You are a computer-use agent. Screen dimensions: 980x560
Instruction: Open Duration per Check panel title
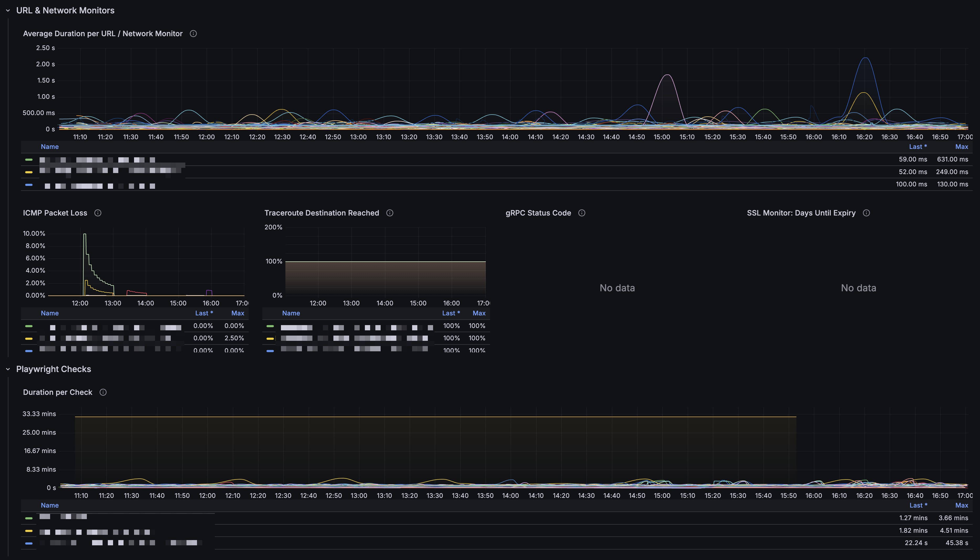58,392
